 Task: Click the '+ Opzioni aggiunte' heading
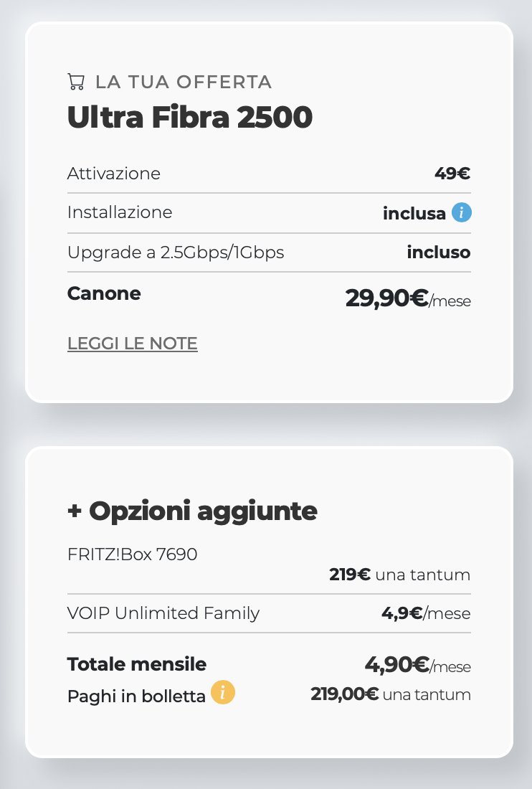coord(192,511)
